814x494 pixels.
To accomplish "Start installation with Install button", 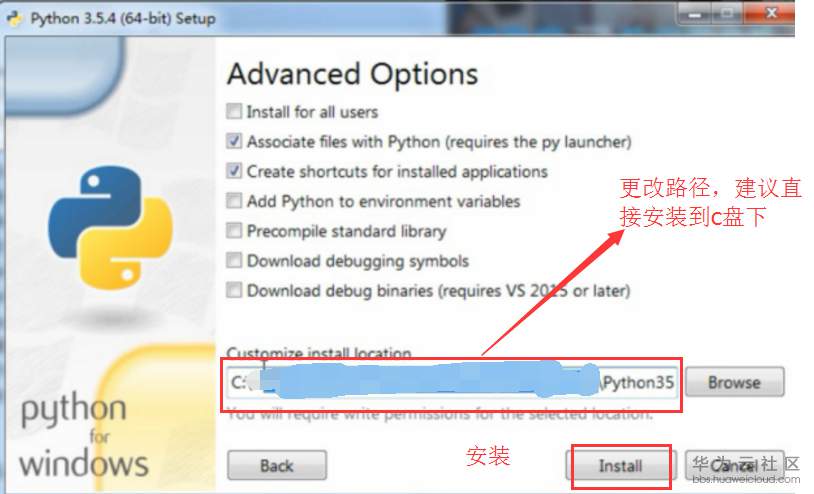I will tap(621, 465).
